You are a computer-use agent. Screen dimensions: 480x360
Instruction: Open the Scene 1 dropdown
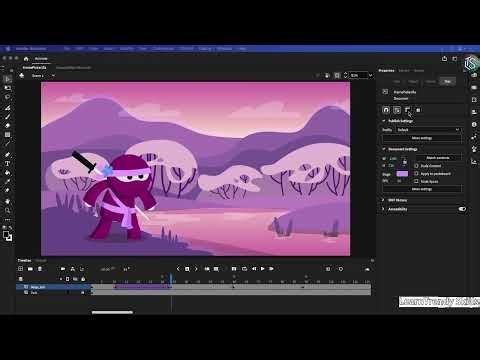(x=53, y=76)
